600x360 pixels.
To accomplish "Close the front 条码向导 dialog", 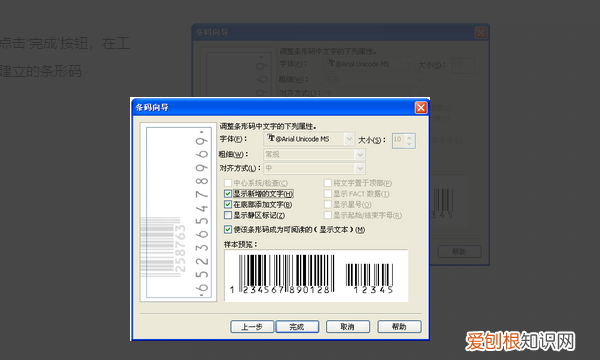I will [421, 108].
